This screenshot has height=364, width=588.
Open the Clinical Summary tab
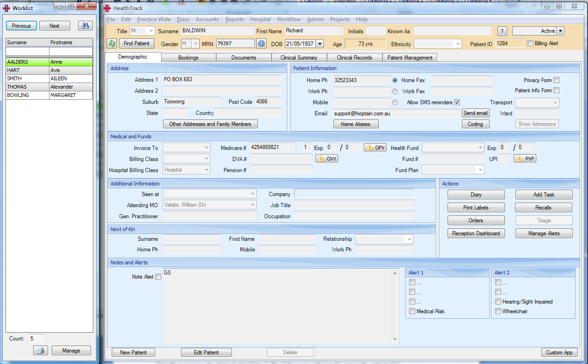click(299, 58)
